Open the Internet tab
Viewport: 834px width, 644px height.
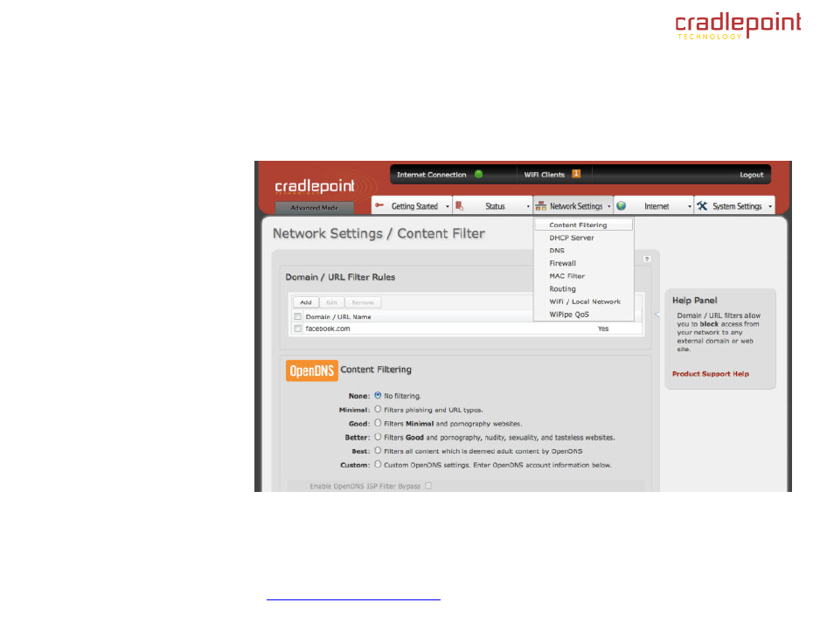(x=654, y=206)
